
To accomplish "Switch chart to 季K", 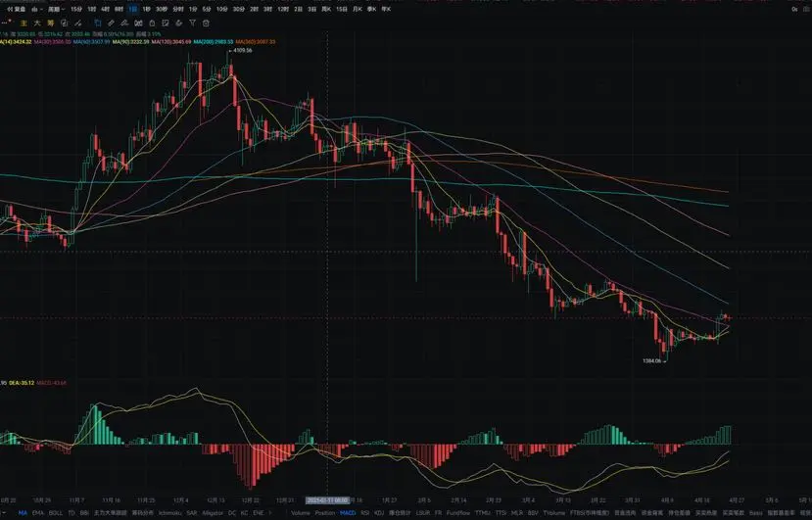I will point(372,10).
